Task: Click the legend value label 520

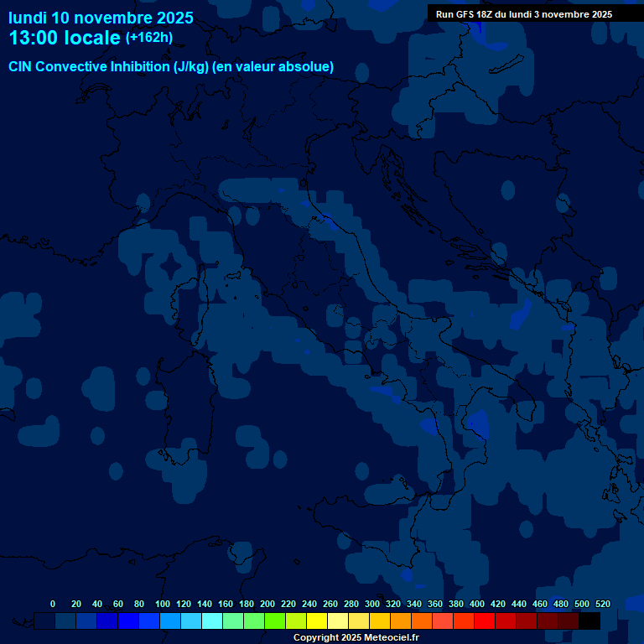Action: click(x=602, y=604)
